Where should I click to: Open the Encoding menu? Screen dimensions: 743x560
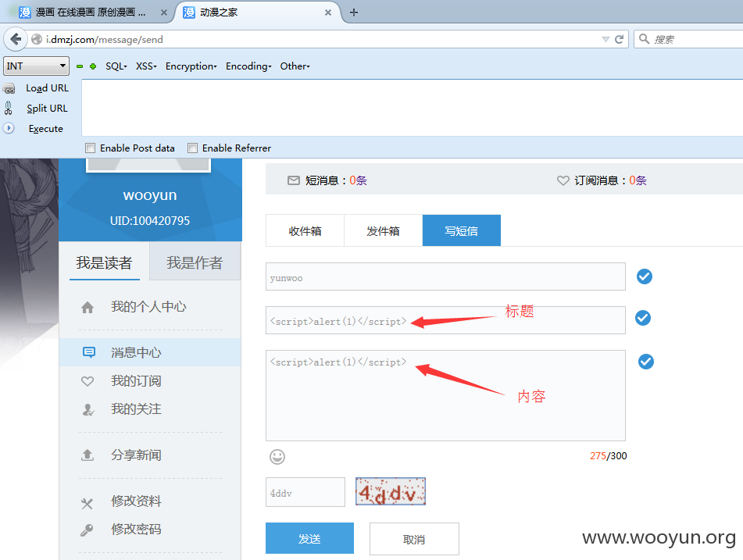pos(248,66)
